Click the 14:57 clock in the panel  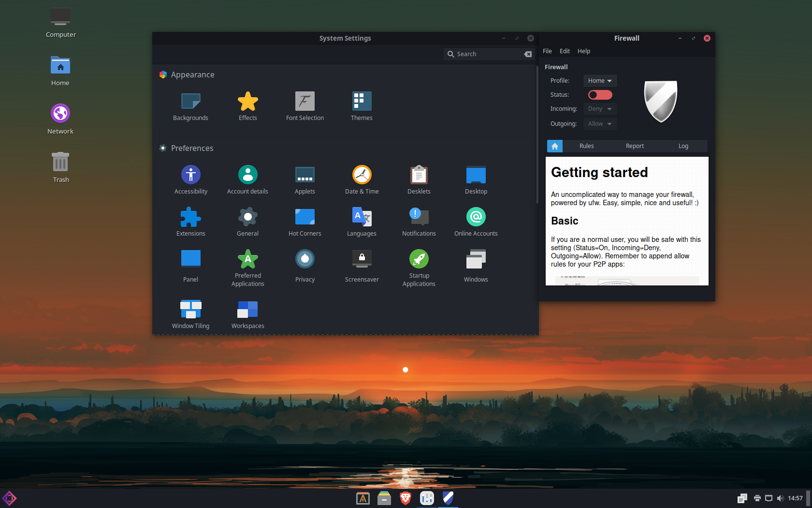[x=795, y=498]
